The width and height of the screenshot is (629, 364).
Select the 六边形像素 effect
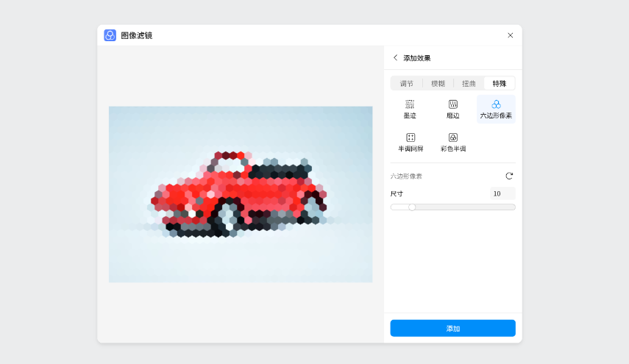[x=496, y=109]
